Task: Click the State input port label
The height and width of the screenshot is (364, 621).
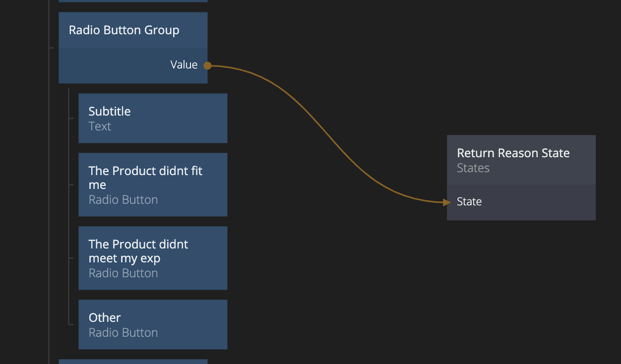Action: click(x=469, y=202)
